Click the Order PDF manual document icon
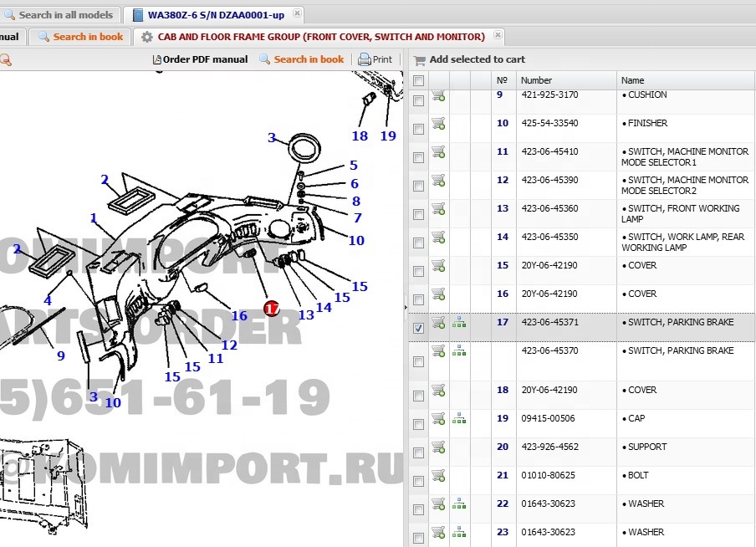The height and width of the screenshot is (547, 756). [x=156, y=60]
